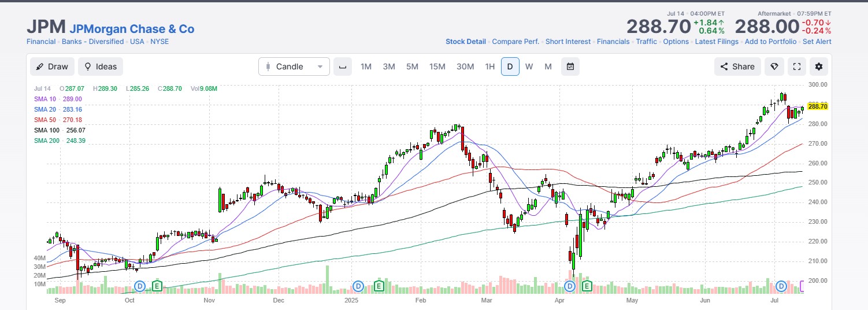Open the Financials tab
This screenshot has height=310, width=868.
coord(613,42)
